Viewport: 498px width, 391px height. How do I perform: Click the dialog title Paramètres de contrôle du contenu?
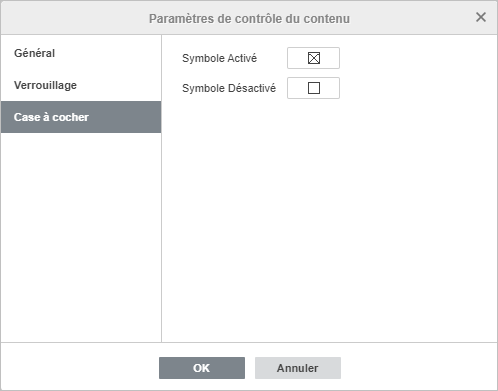249,19
